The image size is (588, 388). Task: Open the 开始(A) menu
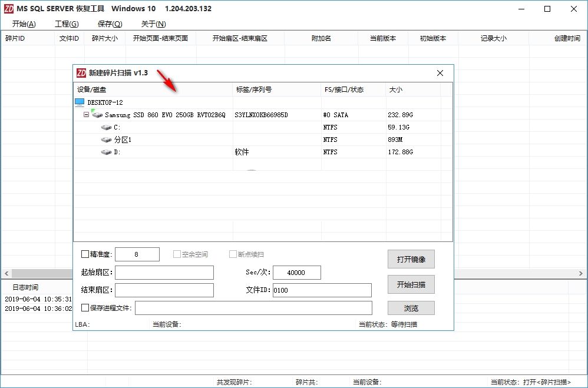(24, 24)
